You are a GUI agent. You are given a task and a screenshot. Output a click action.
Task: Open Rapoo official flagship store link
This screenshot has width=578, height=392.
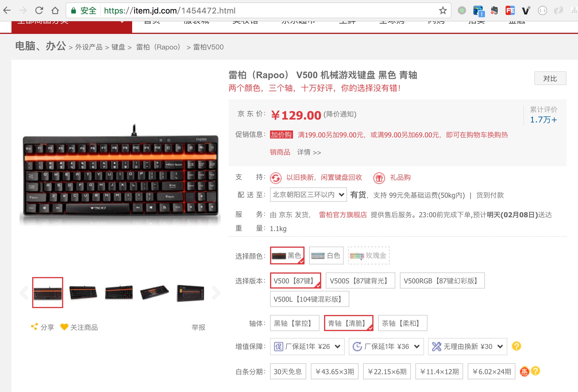pyautogui.click(x=343, y=215)
